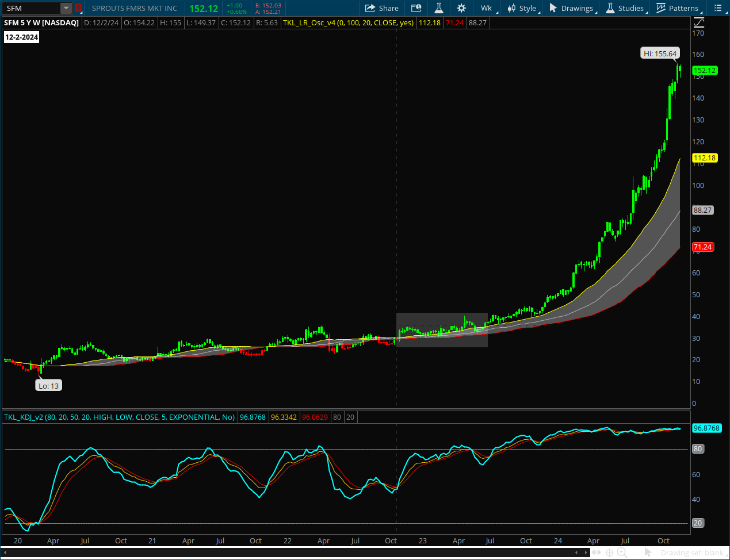Open the Wk timeframe selector
This screenshot has height=560, width=730.
point(487,8)
